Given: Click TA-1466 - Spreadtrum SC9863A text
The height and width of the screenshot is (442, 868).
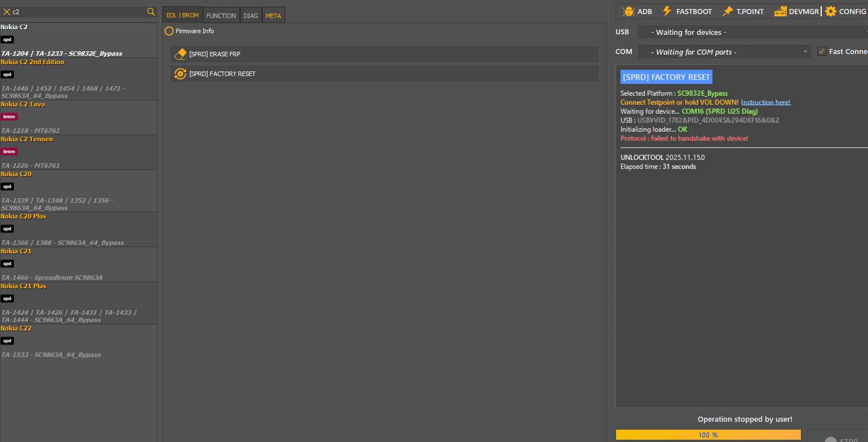Looking at the screenshot, I should [x=52, y=278].
